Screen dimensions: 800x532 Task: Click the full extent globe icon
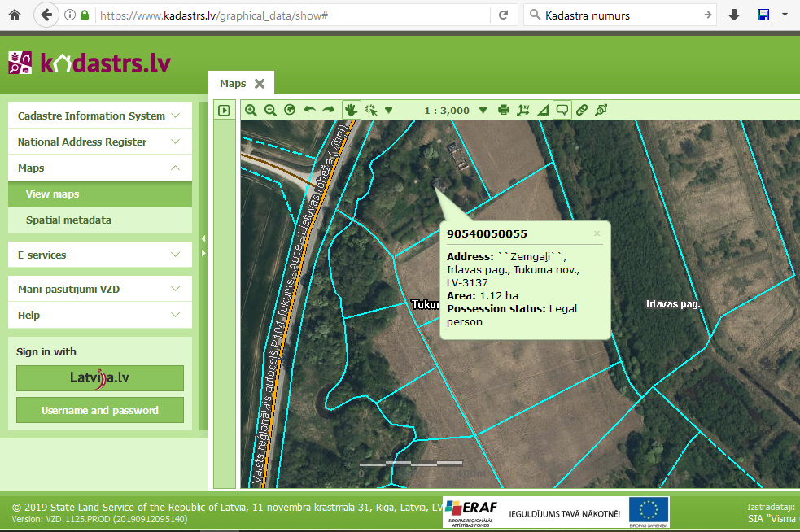pyautogui.click(x=290, y=110)
